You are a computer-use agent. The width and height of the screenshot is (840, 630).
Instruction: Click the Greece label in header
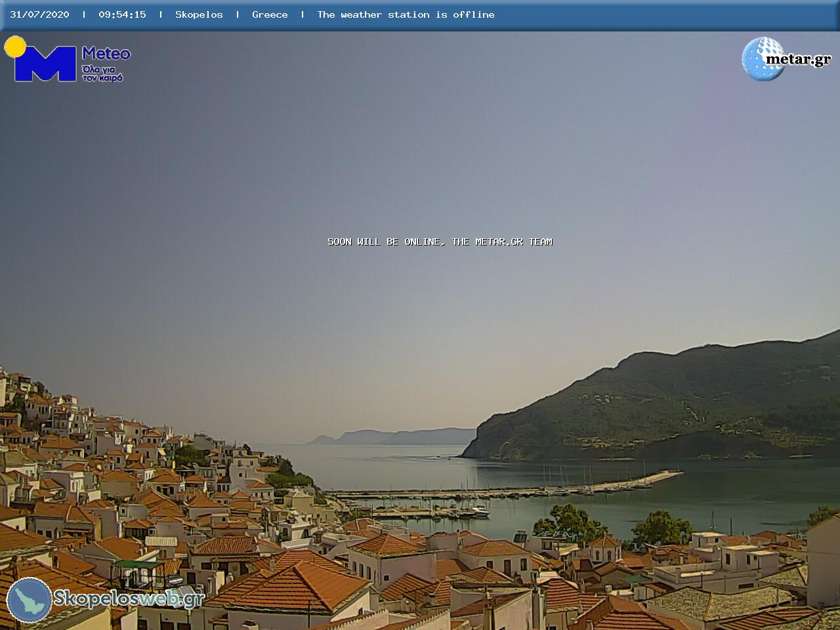point(270,14)
